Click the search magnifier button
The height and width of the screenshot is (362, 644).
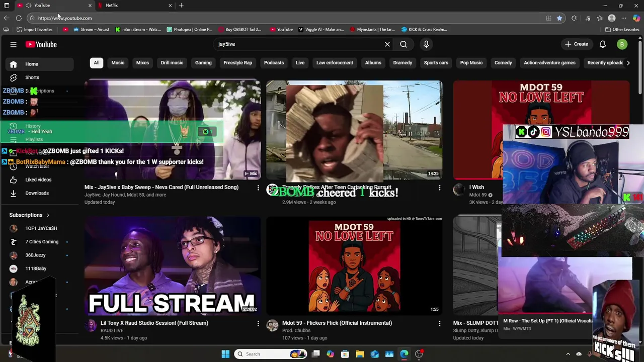click(x=404, y=44)
